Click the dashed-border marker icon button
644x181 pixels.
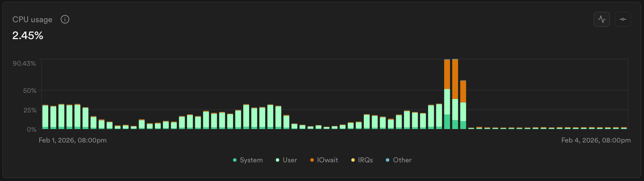tap(623, 20)
